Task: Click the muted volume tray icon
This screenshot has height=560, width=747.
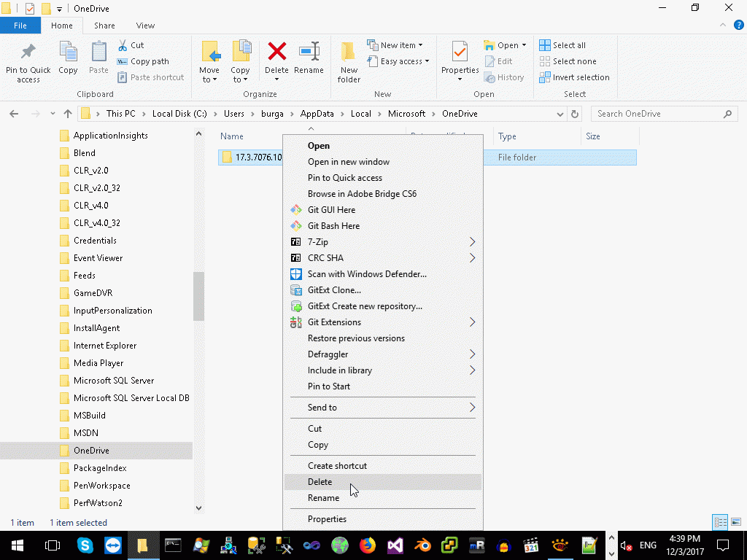Action: (x=626, y=545)
